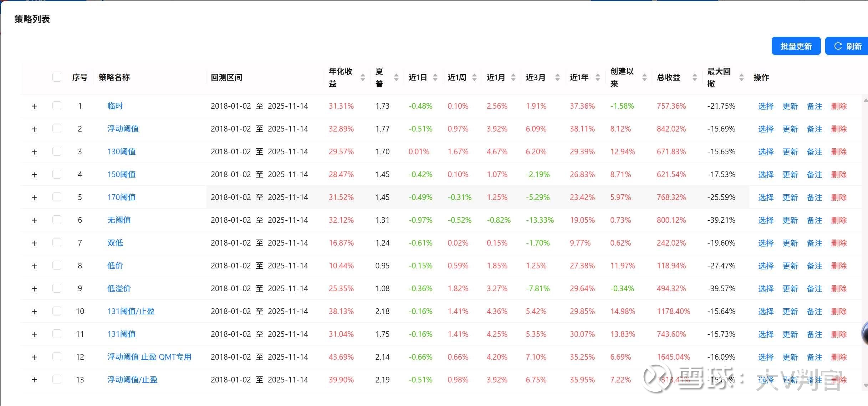This screenshot has width=868, height=406.
Task: Open the 浮动阈值 止盈 QMT专用 strategy link
Action: pyautogui.click(x=149, y=357)
